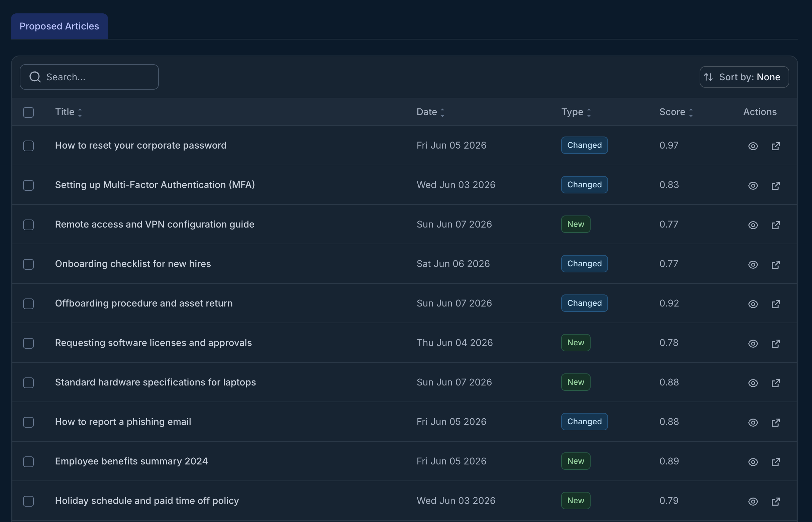Open the Sort by: None dropdown
This screenshot has width=812, height=522.
[744, 77]
